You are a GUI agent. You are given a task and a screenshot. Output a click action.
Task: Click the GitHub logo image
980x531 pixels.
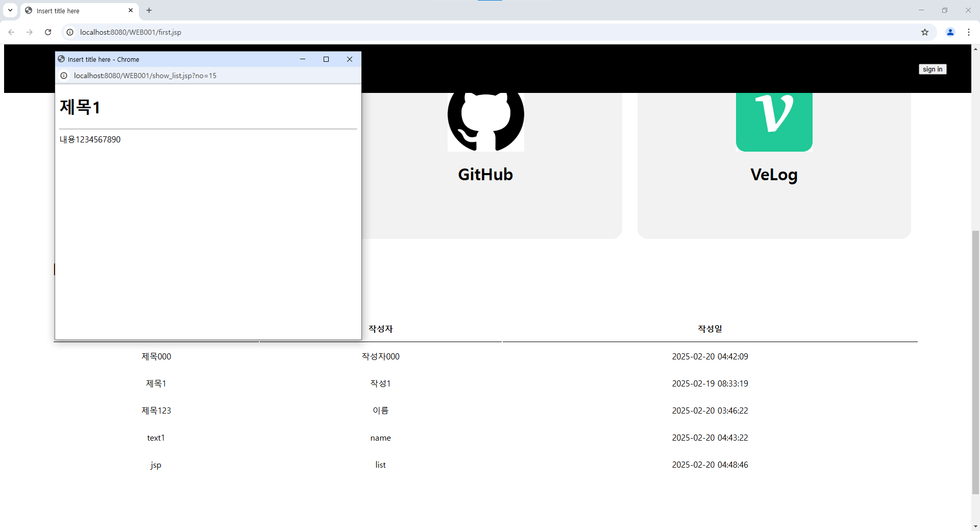click(x=485, y=122)
